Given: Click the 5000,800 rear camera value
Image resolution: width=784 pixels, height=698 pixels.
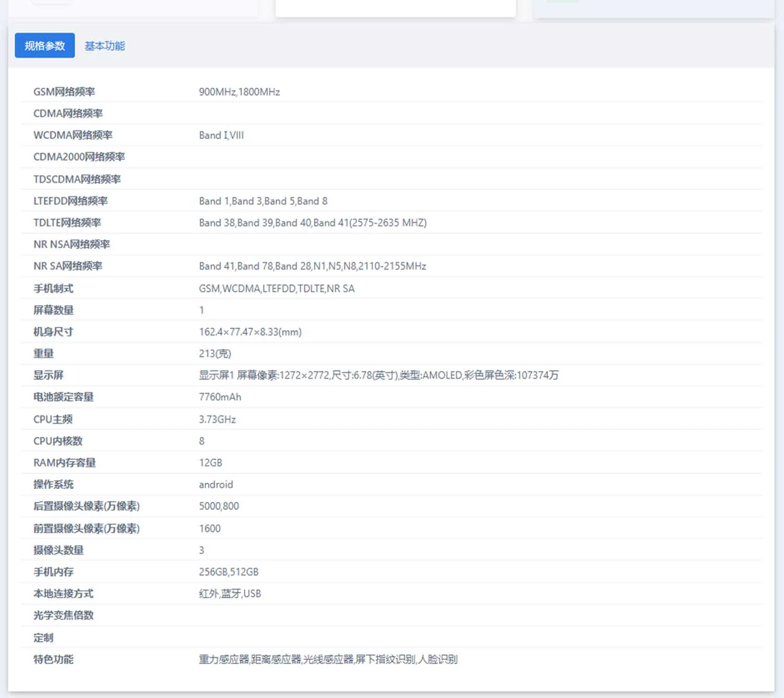Looking at the screenshot, I should tap(219, 506).
